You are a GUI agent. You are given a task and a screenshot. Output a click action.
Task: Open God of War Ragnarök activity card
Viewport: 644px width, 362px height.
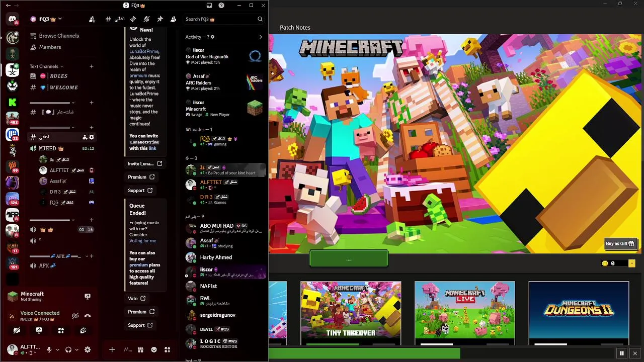224,56
